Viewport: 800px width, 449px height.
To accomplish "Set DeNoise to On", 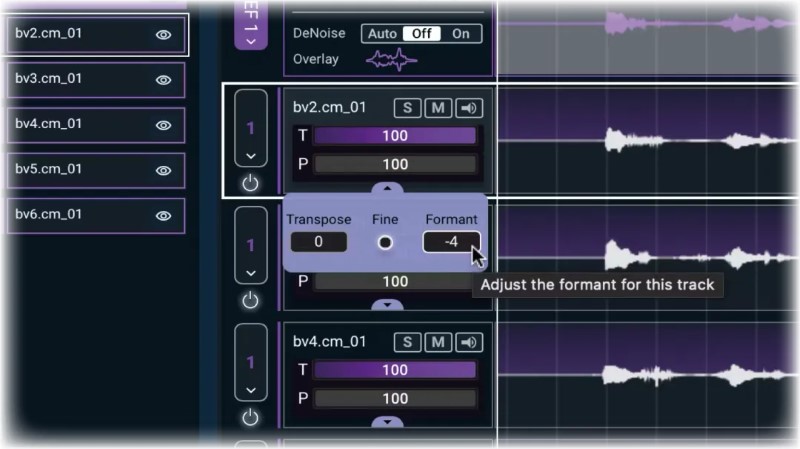I will click(461, 34).
